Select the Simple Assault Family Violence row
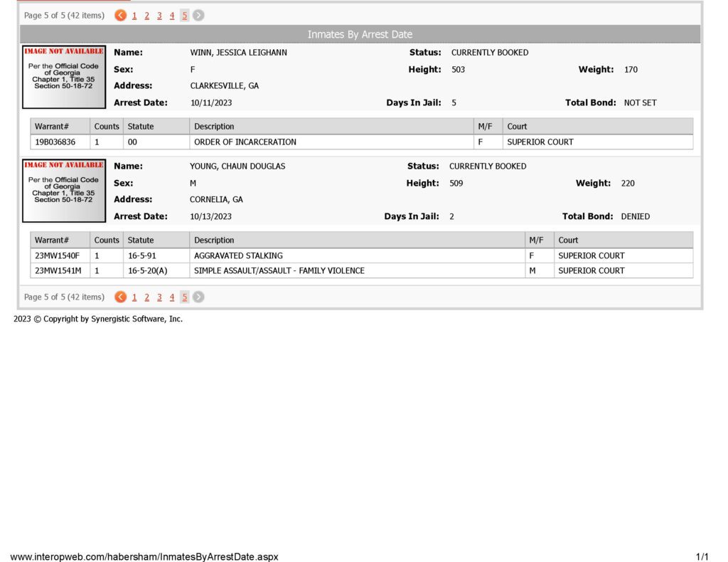 click(362, 271)
